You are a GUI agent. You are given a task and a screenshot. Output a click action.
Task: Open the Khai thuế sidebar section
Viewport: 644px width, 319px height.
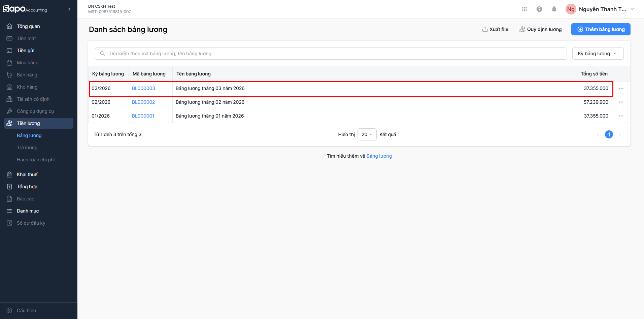tap(27, 174)
